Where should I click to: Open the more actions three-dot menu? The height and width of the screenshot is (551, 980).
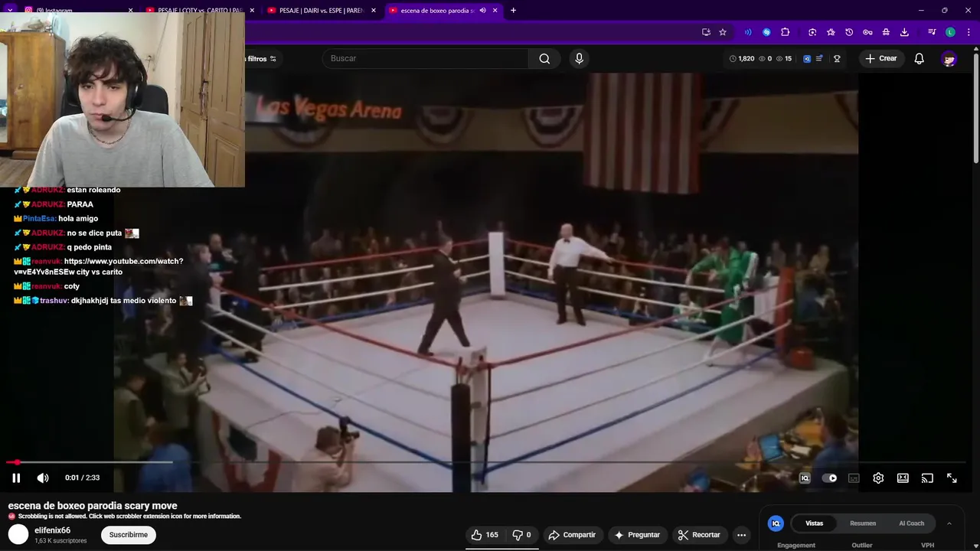(x=741, y=535)
